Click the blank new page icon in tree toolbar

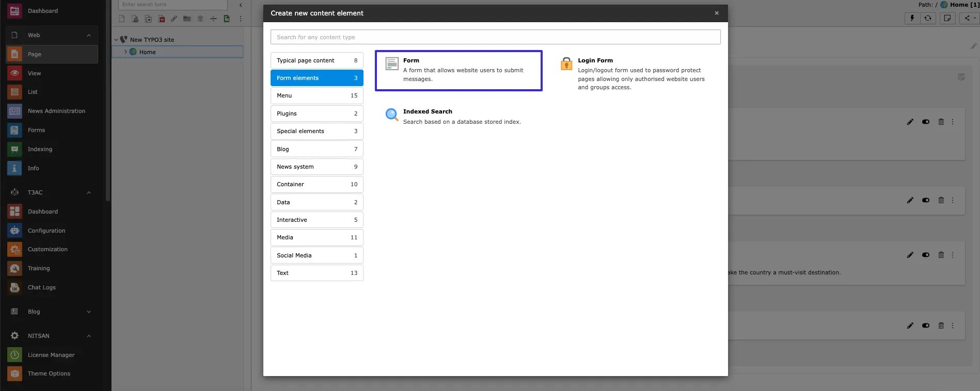pos(122,19)
